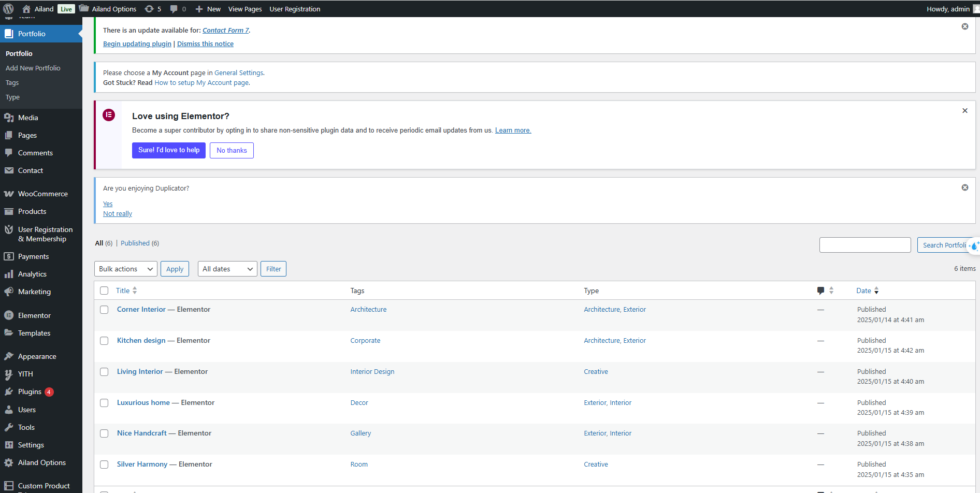Image resolution: width=980 pixels, height=493 pixels.
Task: Click the Products sidebar icon
Action: pos(9,211)
